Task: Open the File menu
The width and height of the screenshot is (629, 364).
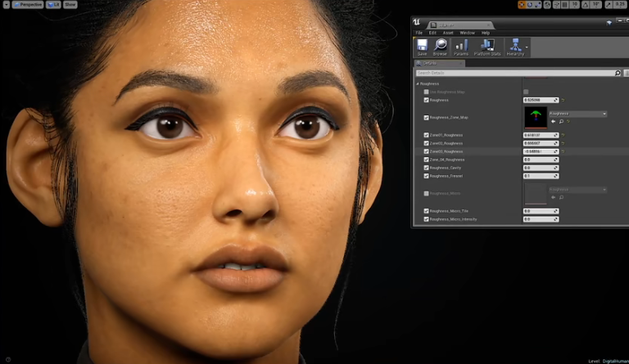Action: pos(419,33)
